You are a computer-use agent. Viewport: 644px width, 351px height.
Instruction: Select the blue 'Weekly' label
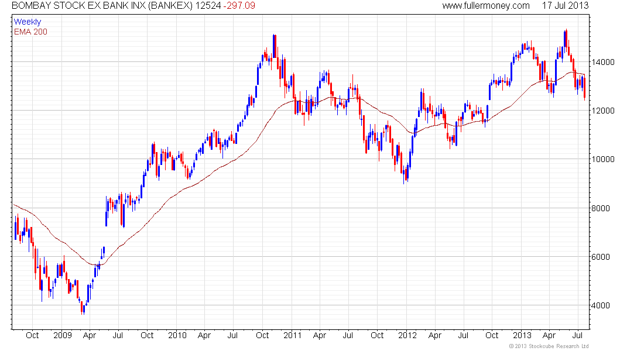(x=28, y=22)
